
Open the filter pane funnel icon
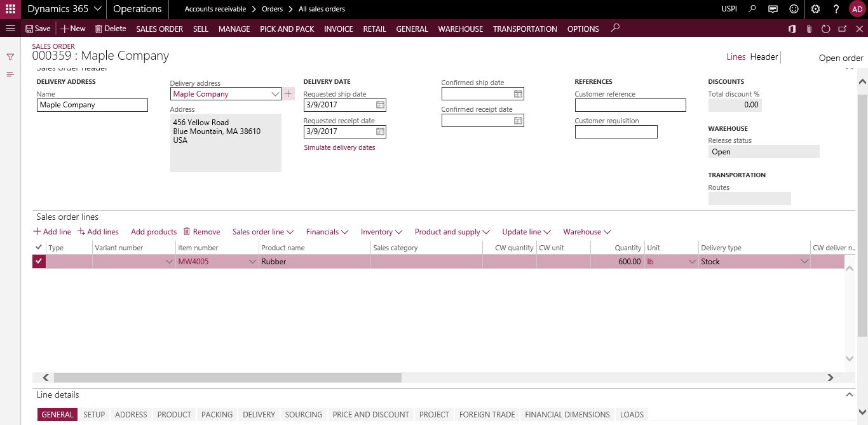tap(10, 56)
